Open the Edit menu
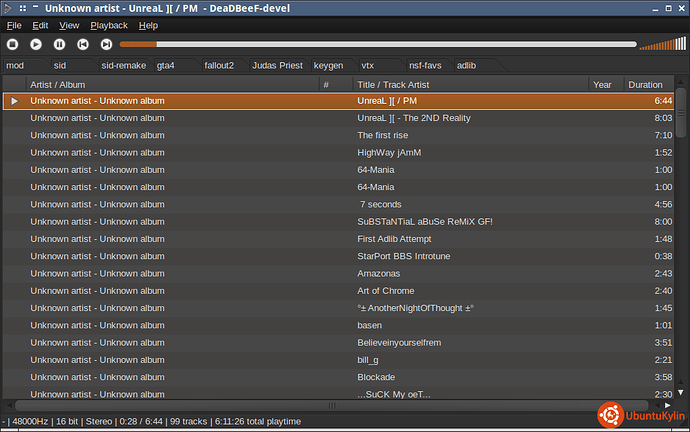This screenshot has height=432, width=690. point(40,25)
